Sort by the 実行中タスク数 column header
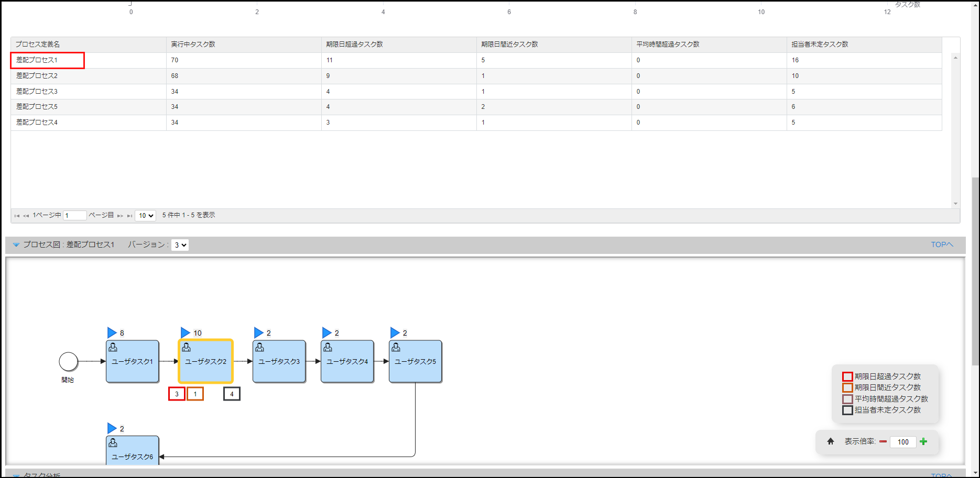Viewport: 980px width, 478px height. [x=244, y=45]
